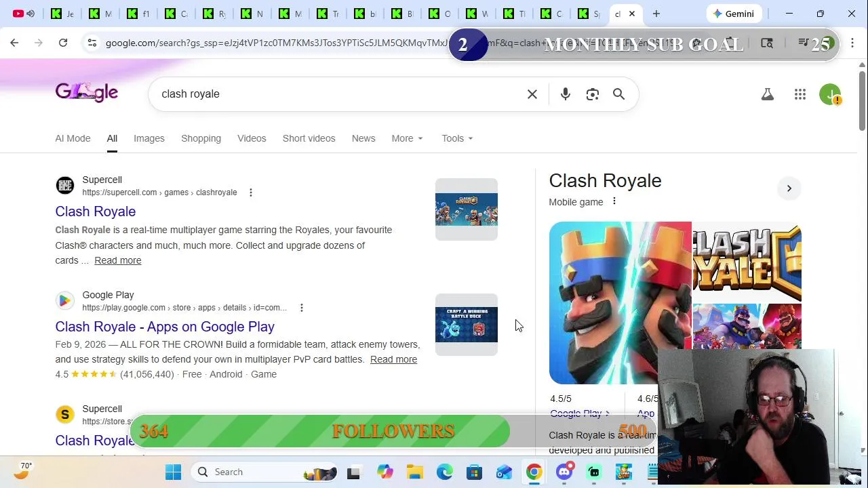Open a new browser tab

(x=656, y=14)
